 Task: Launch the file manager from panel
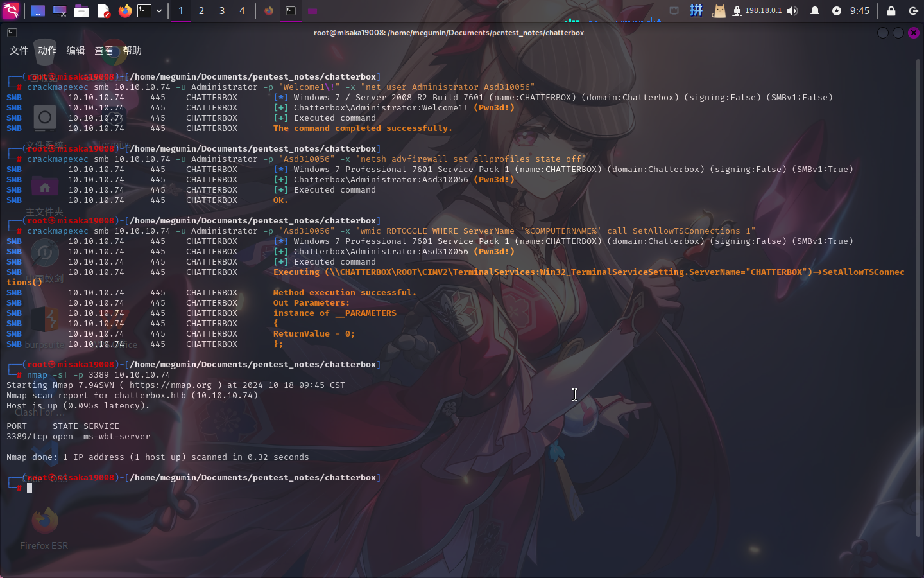pos(81,11)
